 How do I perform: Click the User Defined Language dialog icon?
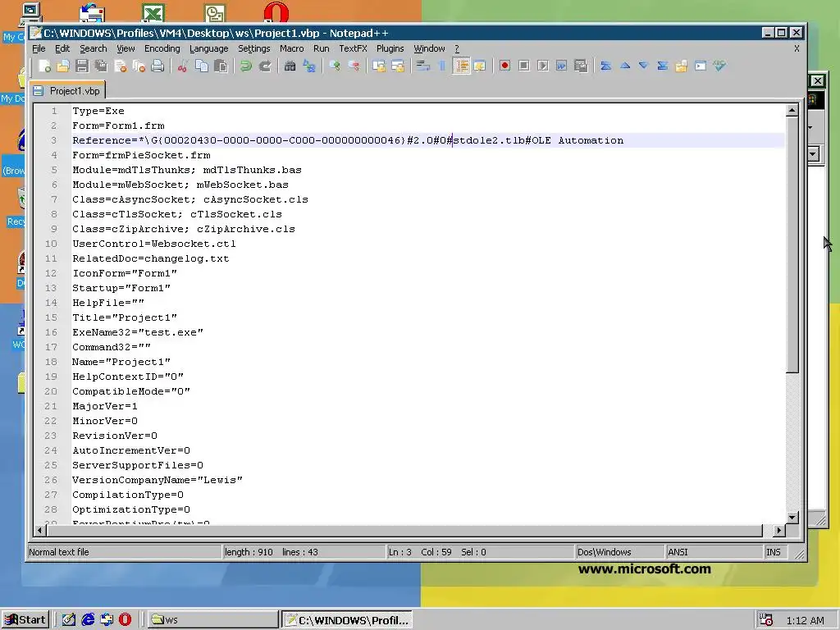[x=479, y=66]
